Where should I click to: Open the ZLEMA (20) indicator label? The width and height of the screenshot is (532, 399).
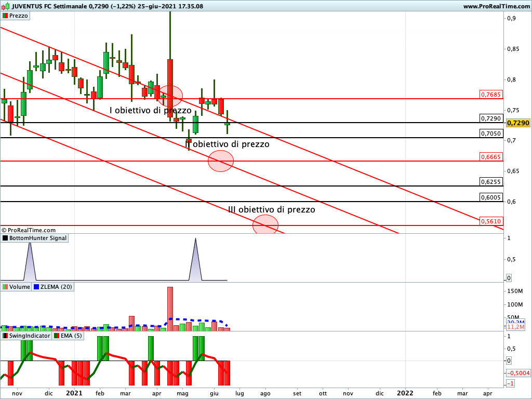pos(53,287)
